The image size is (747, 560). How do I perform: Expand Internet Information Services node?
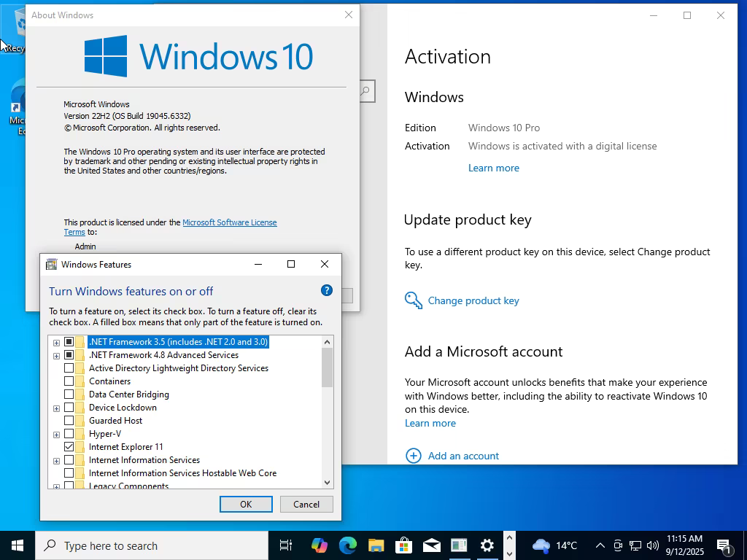(56, 461)
